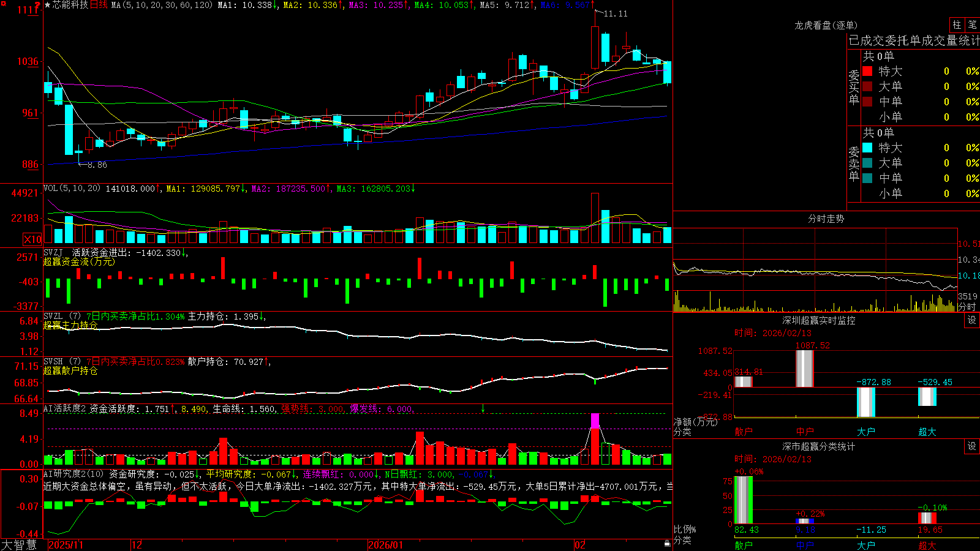The width and height of the screenshot is (980, 551).
Task: Click the 委买单 vertical label
Action: pyautogui.click(x=854, y=87)
